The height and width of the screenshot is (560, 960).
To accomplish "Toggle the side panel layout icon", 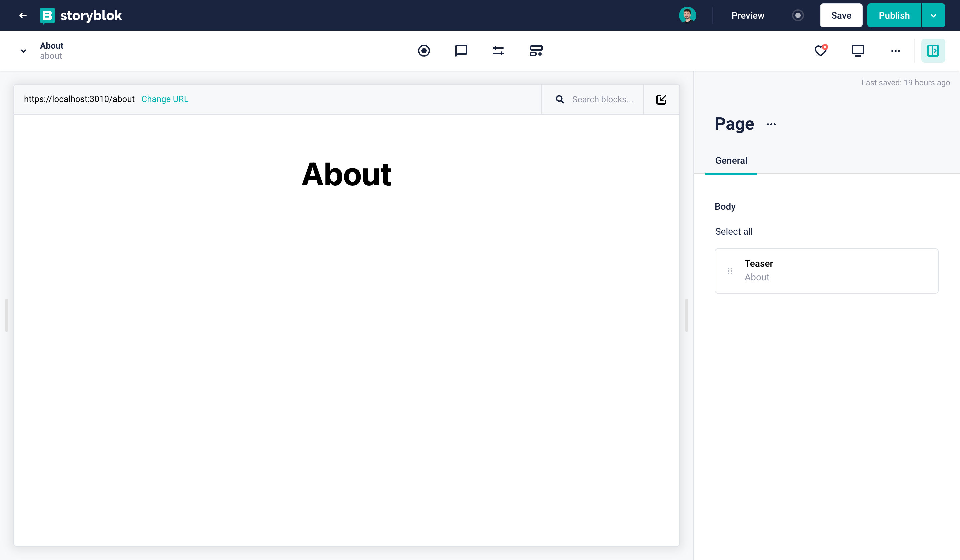I will pyautogui.click(x=933, y=51).
